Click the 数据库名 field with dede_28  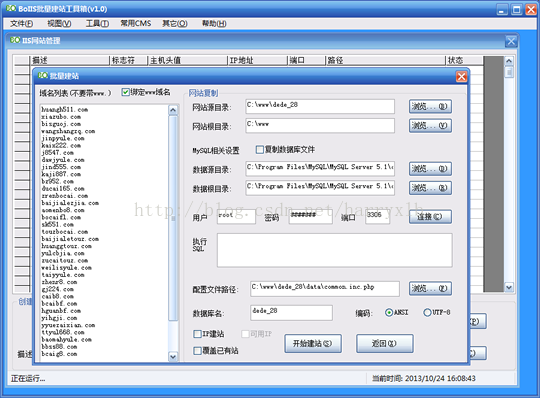tap(291, 313)
